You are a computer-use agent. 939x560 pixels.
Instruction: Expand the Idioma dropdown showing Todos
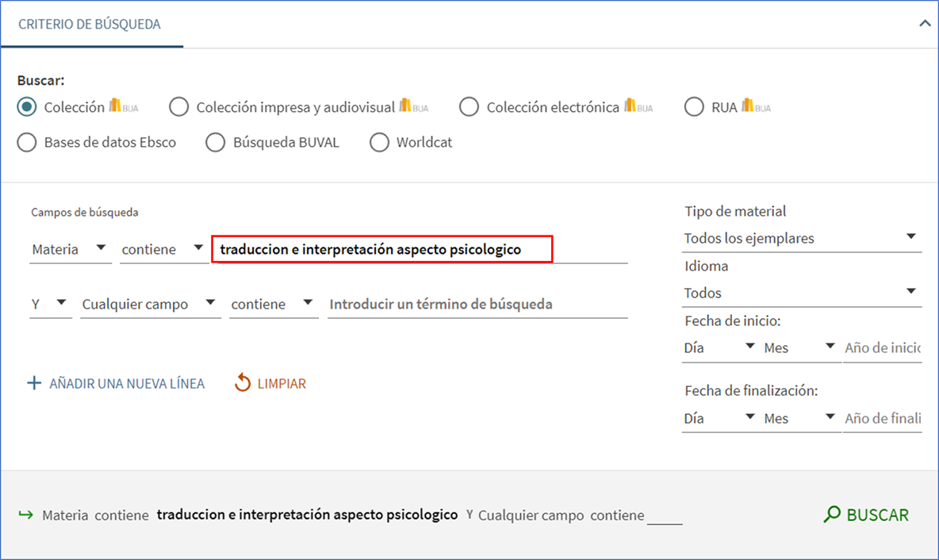(x=801, y=293)
